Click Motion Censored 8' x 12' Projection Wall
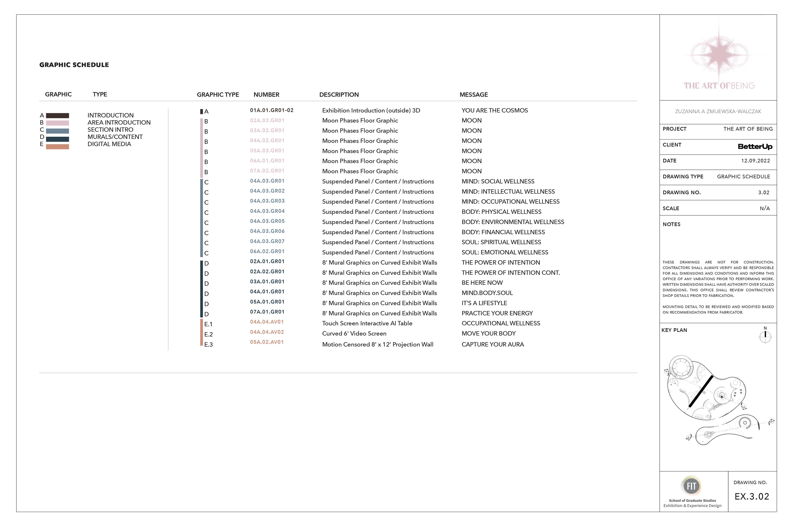 point(378,344)
